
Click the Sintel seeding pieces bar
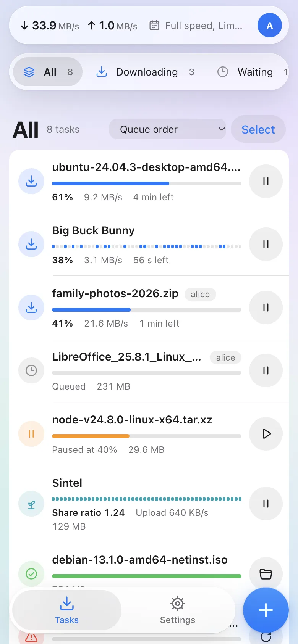click(147, 499)
